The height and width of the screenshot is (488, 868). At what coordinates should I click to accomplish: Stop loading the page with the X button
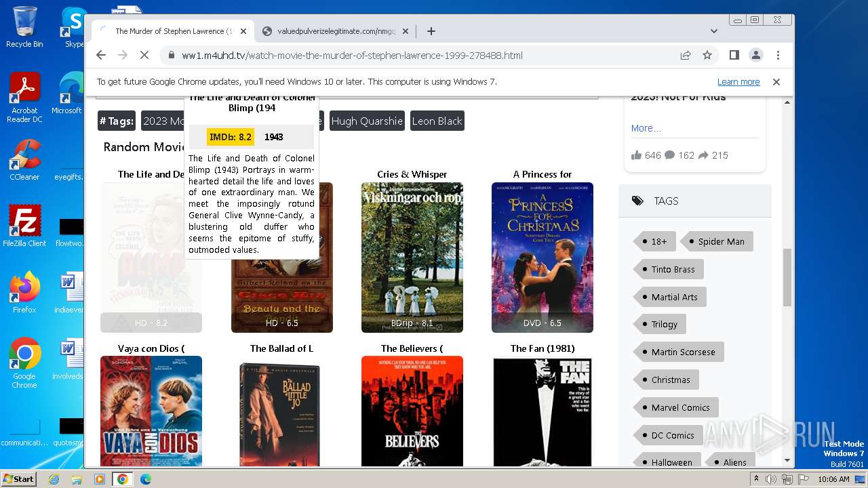(144, 55)
